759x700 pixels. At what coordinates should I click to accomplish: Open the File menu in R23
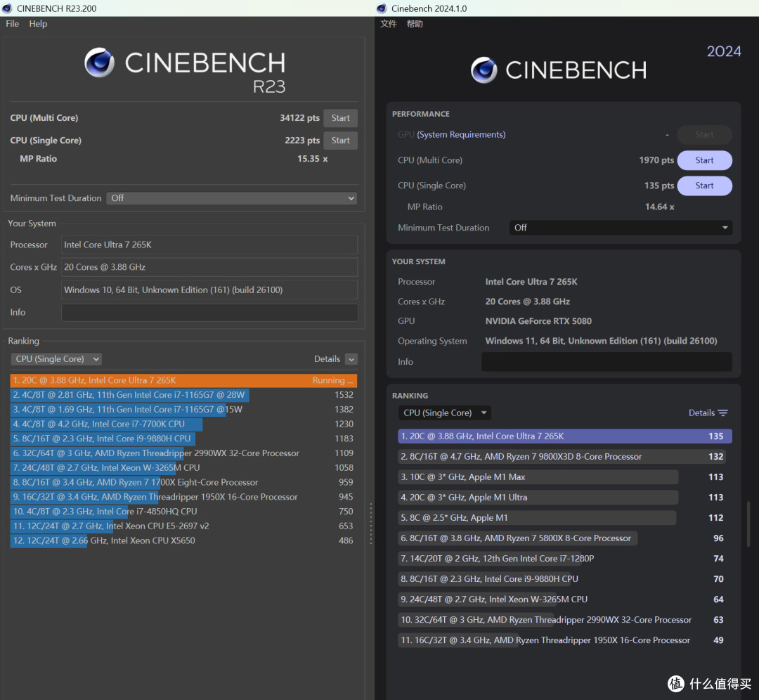click(12, 24)
